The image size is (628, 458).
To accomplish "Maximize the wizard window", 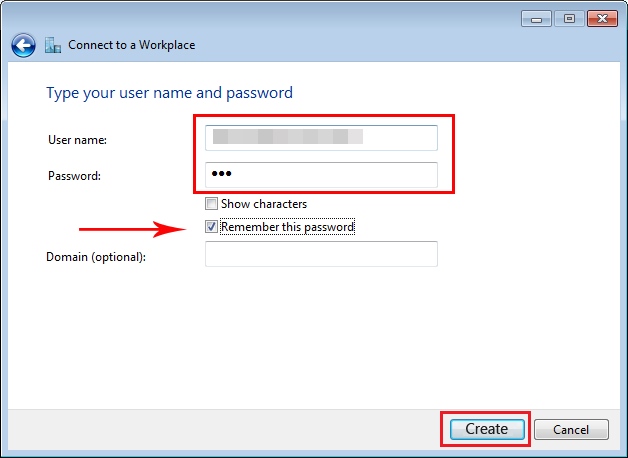I will click(569, 19).
